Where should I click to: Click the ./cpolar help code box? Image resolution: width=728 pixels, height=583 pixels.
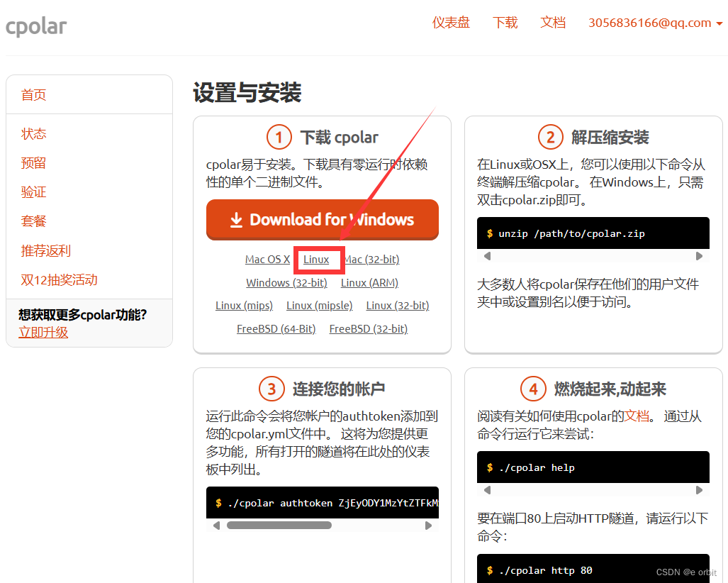593,467
